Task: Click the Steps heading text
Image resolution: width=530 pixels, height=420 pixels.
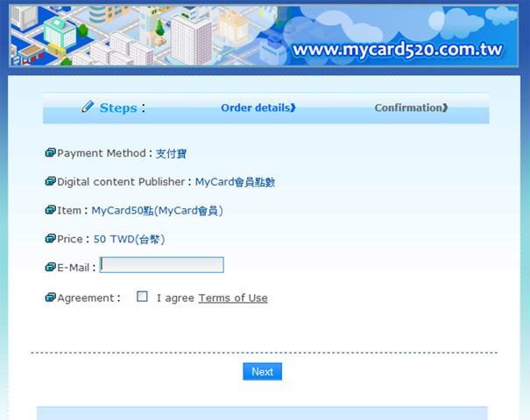Action: [x=118, y=108]
